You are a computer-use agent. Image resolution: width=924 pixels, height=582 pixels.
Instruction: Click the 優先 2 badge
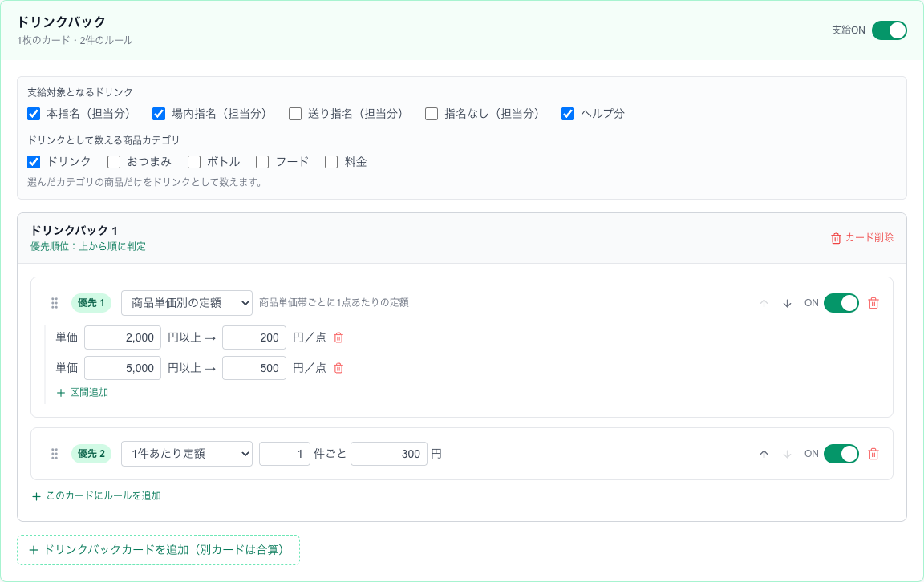coord(91,455)
